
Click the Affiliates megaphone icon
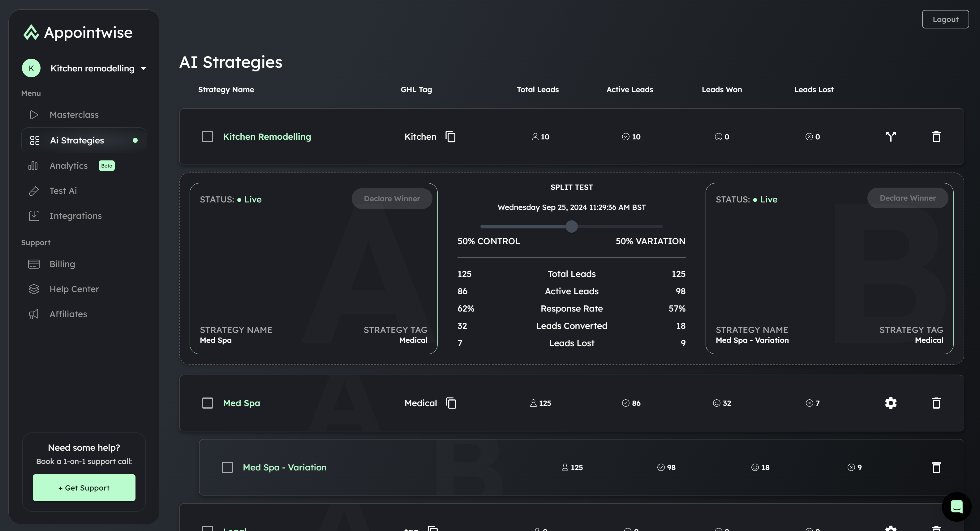[x=34, y=314]
